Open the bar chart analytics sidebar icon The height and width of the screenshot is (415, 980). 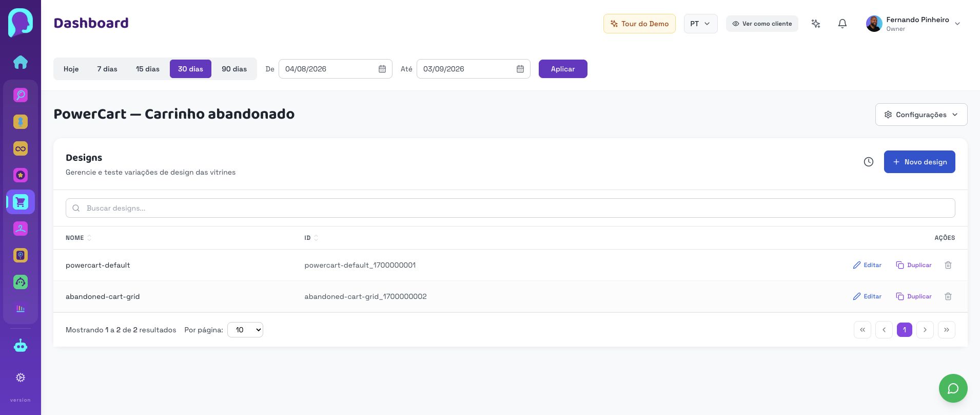(x=21, y=309)
